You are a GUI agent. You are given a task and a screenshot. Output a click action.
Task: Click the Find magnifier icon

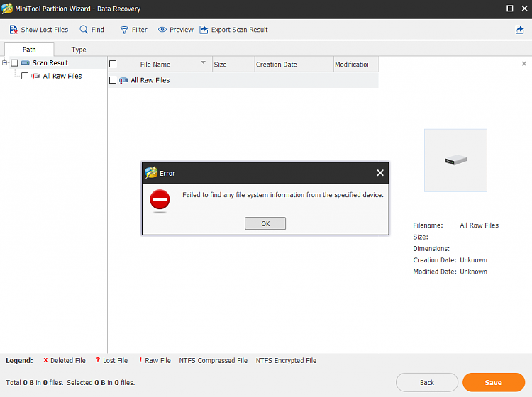click(x=84, y=30)
